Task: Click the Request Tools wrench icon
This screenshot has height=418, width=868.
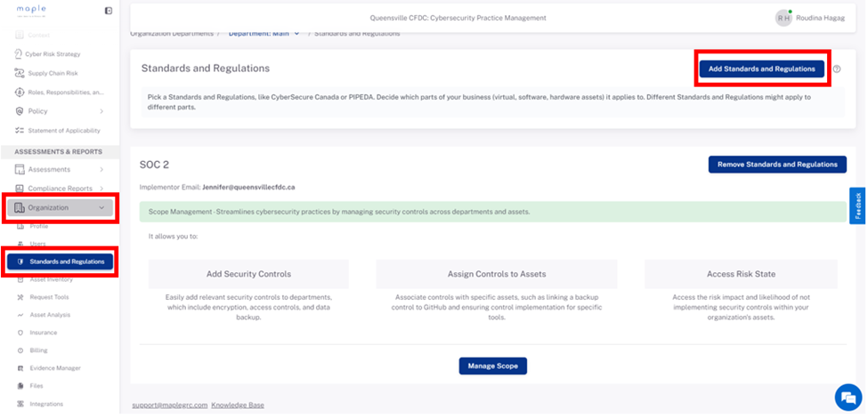Action: (20, 297)
